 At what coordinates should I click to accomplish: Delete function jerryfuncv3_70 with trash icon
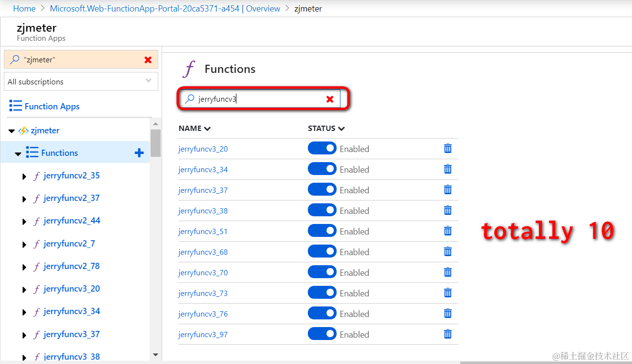pyautogui.click(x=447, y=272)
